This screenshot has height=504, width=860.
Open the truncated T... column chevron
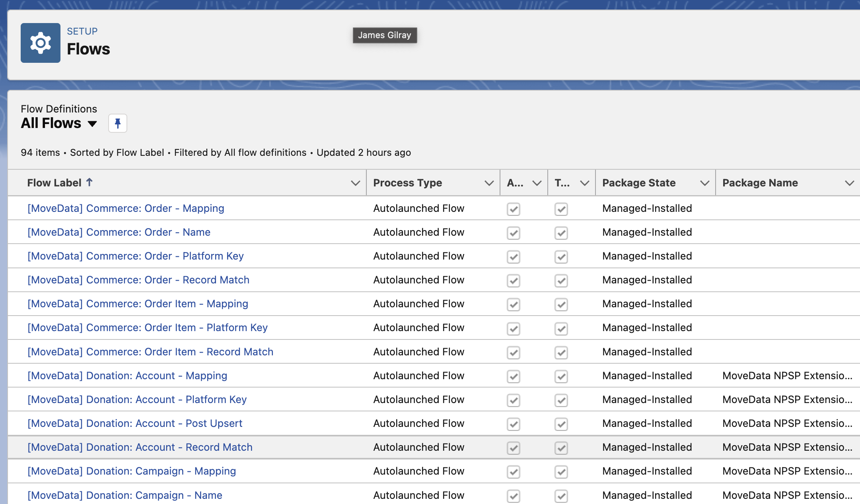click(x=584, y=183)
